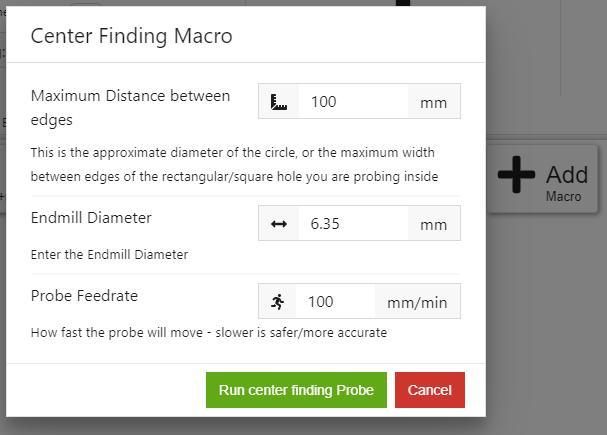Cancel the Center Finding Macro dialog
Screen dimensions: 607x435
430,390
